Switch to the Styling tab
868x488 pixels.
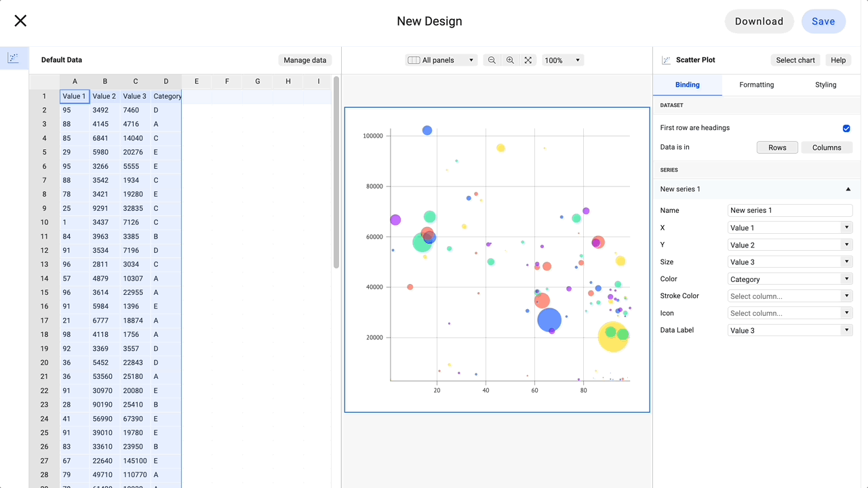[x=825, y=85]
